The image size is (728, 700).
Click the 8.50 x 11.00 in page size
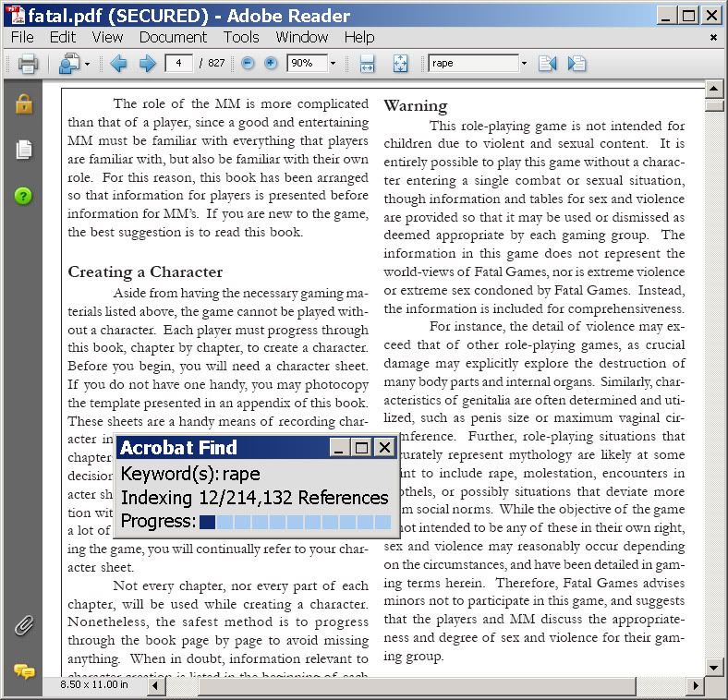(x=94, y=684)
